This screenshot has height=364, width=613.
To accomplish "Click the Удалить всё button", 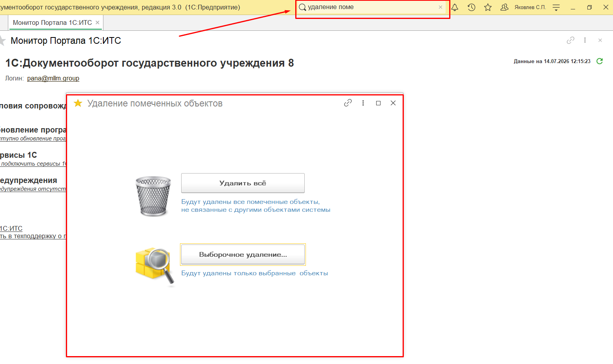I will tap(243, 183).
